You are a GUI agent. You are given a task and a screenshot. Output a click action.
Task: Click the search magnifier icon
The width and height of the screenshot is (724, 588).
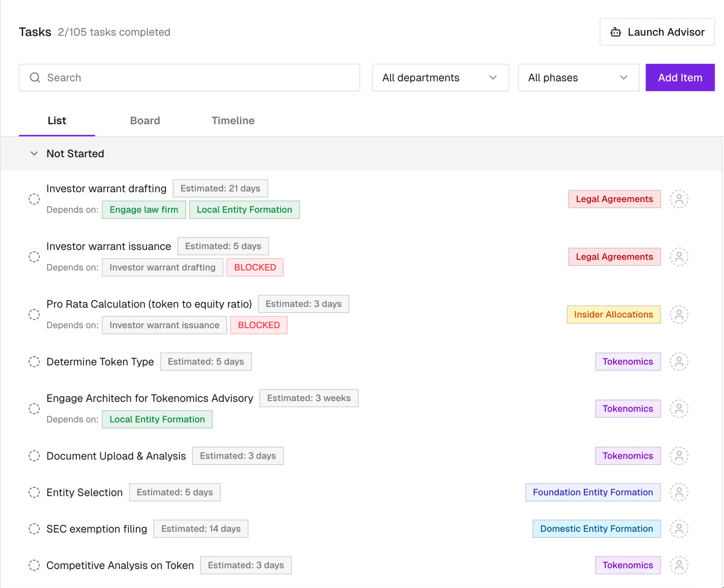[x=35, y=78]
